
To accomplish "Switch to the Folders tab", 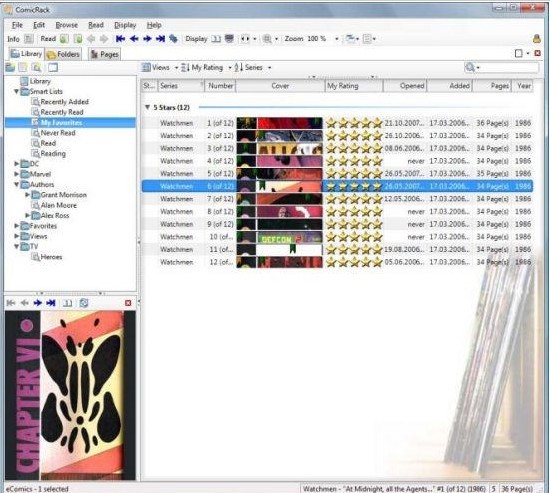I will [x=63, y=54].
